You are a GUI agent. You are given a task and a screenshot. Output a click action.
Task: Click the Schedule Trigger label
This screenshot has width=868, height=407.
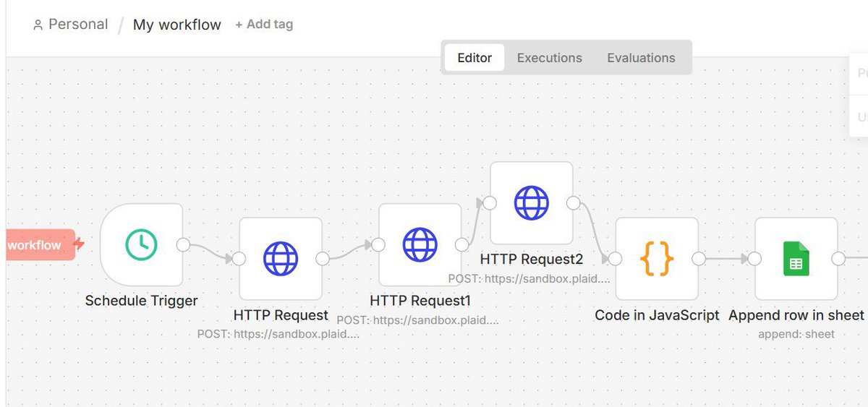coord(142,301)
